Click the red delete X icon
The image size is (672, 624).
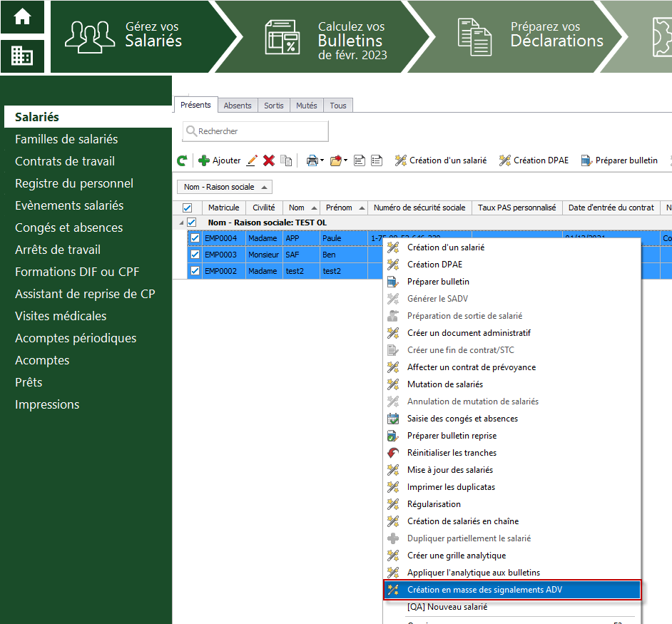(x=269, y=160)
